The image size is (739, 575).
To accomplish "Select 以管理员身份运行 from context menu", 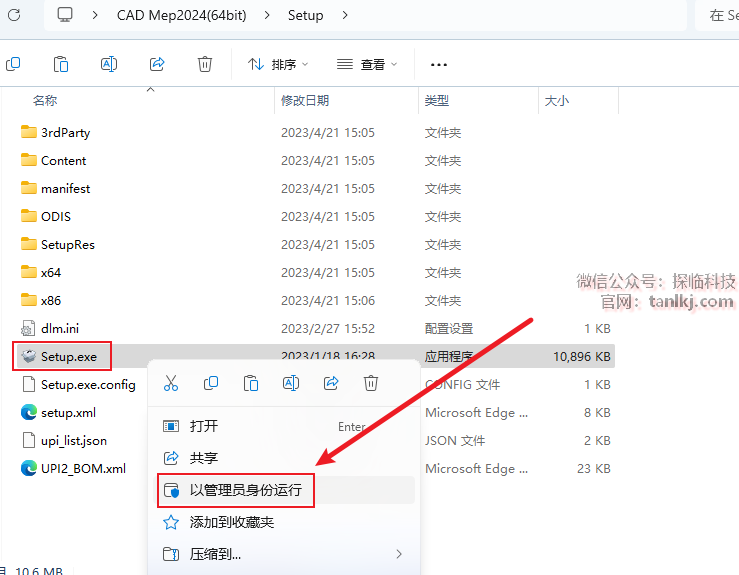I will point(245,490).
